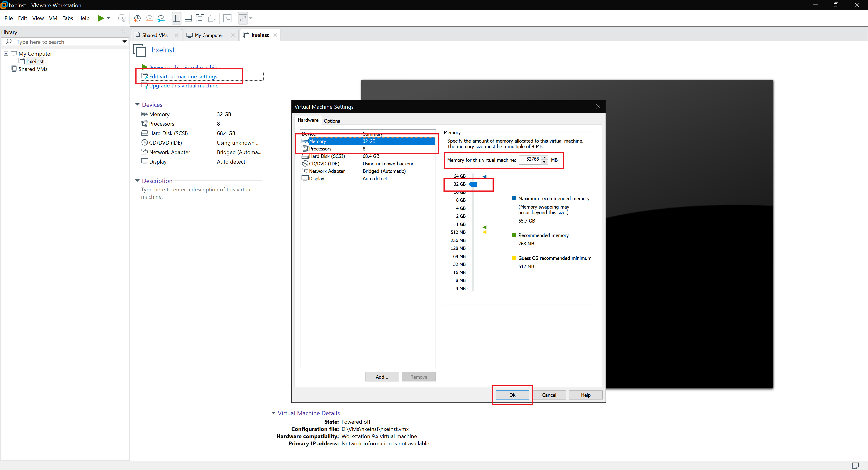The height and width of the screenshot is (470, 868).
Task: Click the console view toolbar icon
Action: [x=228, y=18]
